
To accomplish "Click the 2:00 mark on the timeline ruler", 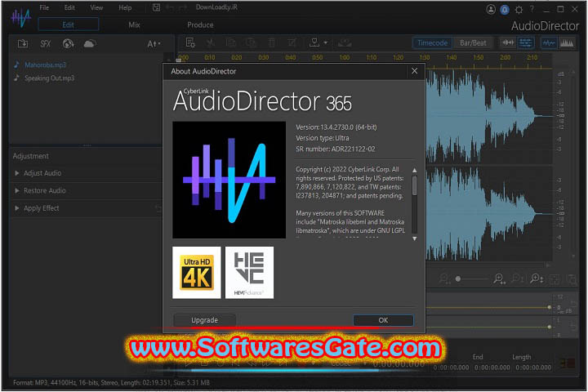I will (506, 57).
